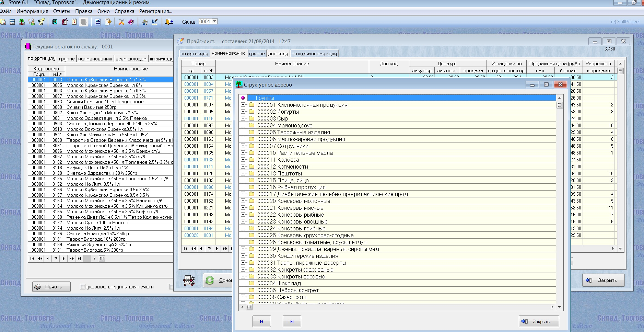Expand the 000011 Колбаса tree node

click(243, 160)
